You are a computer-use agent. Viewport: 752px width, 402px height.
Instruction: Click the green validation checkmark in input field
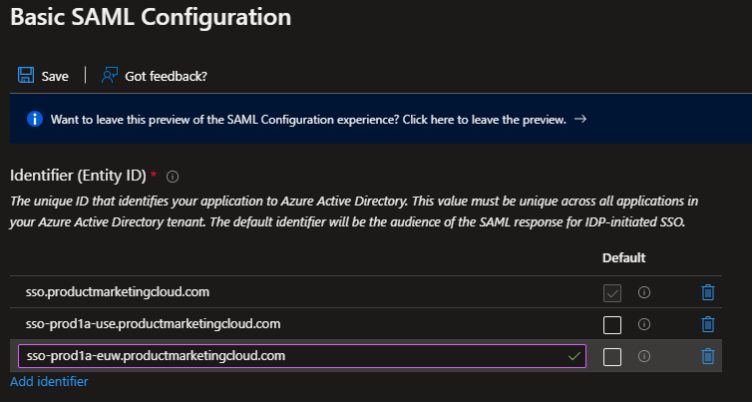pos(574,356)
